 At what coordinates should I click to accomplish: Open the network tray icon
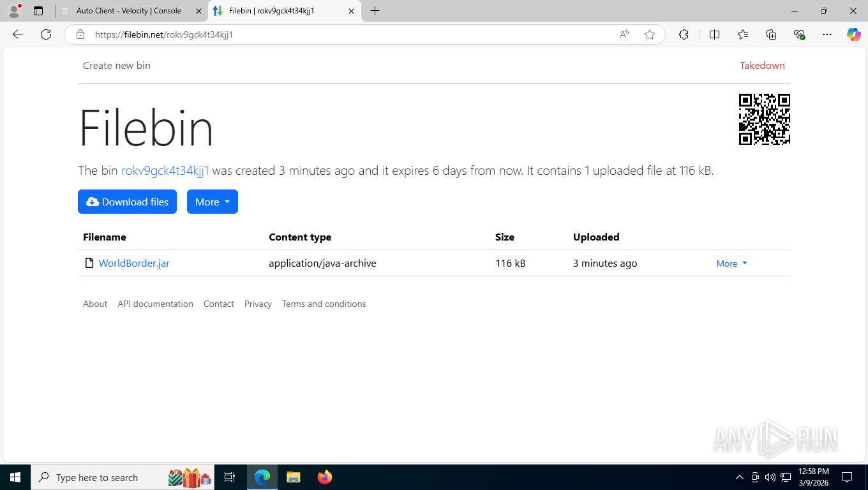coord(786,477)
